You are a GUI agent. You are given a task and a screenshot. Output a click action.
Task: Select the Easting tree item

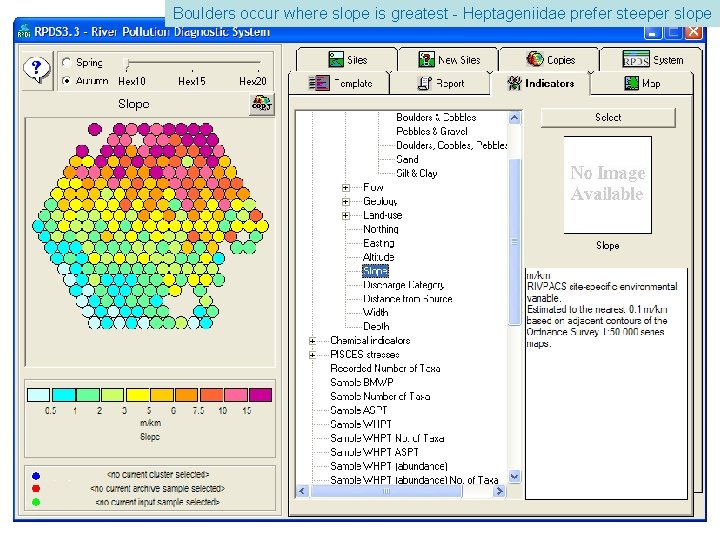coord(378,243)
